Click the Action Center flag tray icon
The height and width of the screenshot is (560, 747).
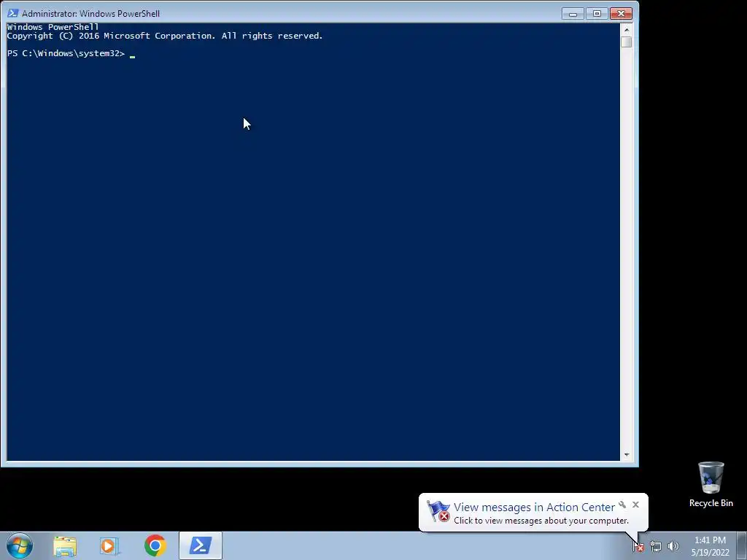coord(638,546)
